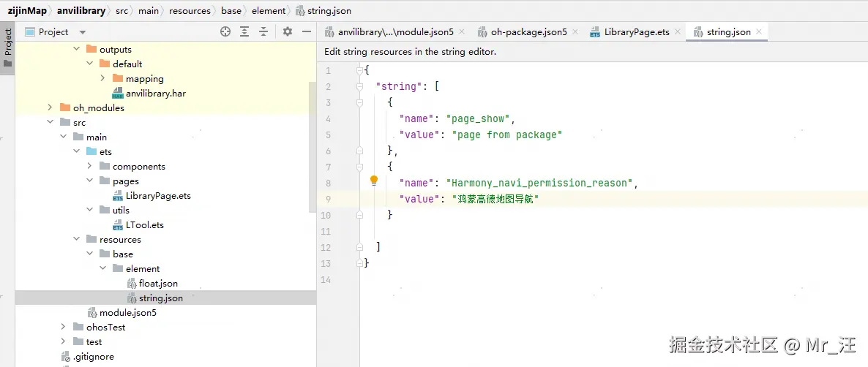Screen dimensions: 868x367
Task: Close the oh-package.json5 tab
Action: click(575, 31)
